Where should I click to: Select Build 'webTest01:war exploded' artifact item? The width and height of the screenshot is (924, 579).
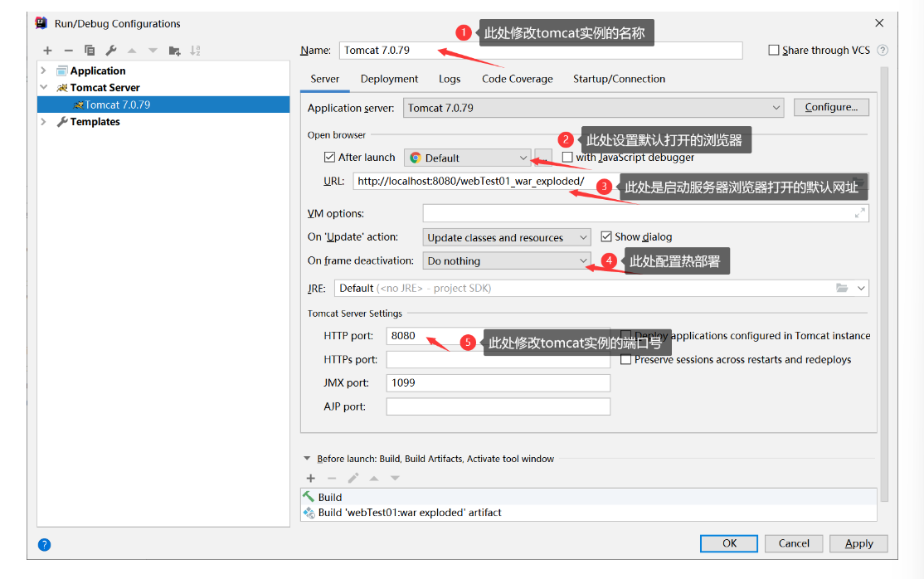[589, 513]
